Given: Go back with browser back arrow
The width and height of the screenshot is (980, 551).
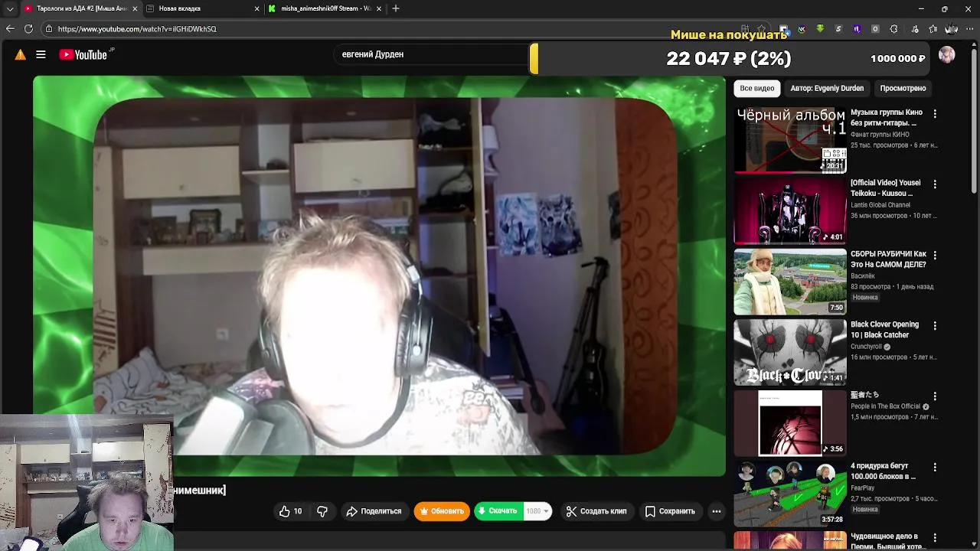Looking at the screenshot, I should 10,28.
